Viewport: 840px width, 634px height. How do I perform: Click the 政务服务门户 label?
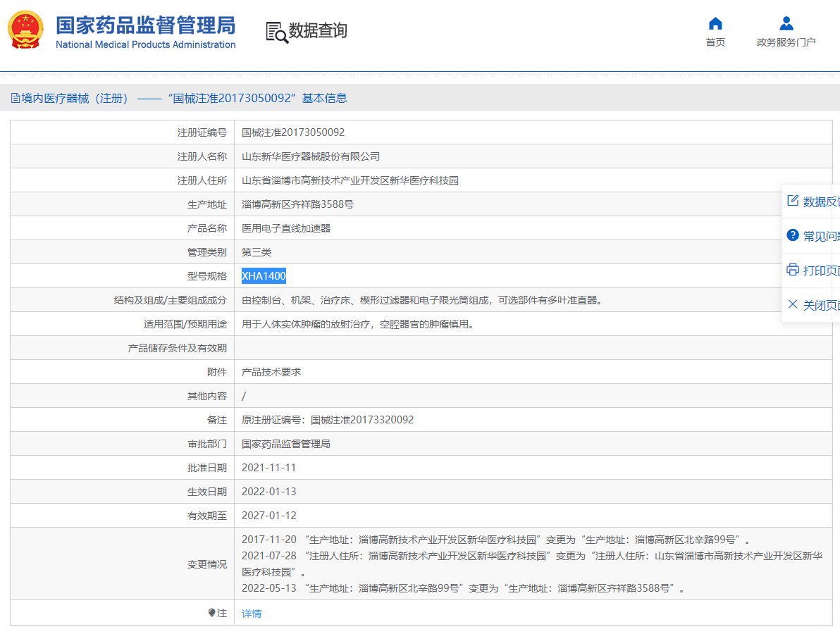[x=786, y=42]
